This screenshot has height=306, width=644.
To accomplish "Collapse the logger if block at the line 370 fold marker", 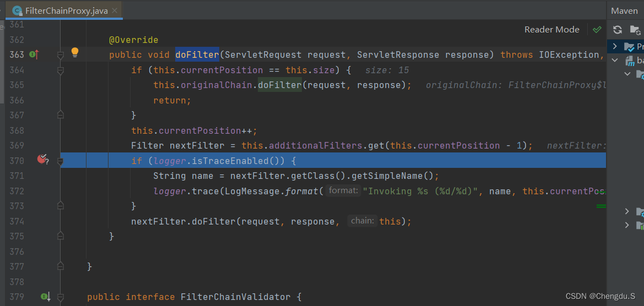I will coord(61,162).
